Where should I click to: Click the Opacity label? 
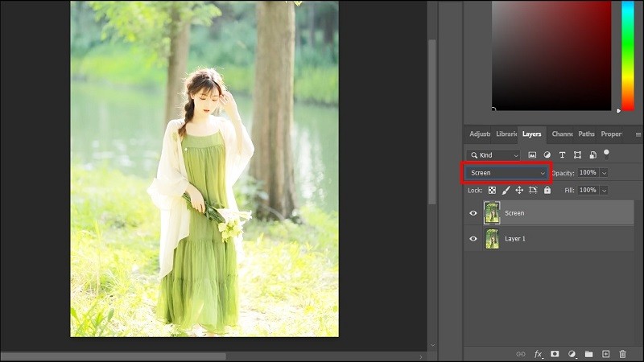coord(563,173)
